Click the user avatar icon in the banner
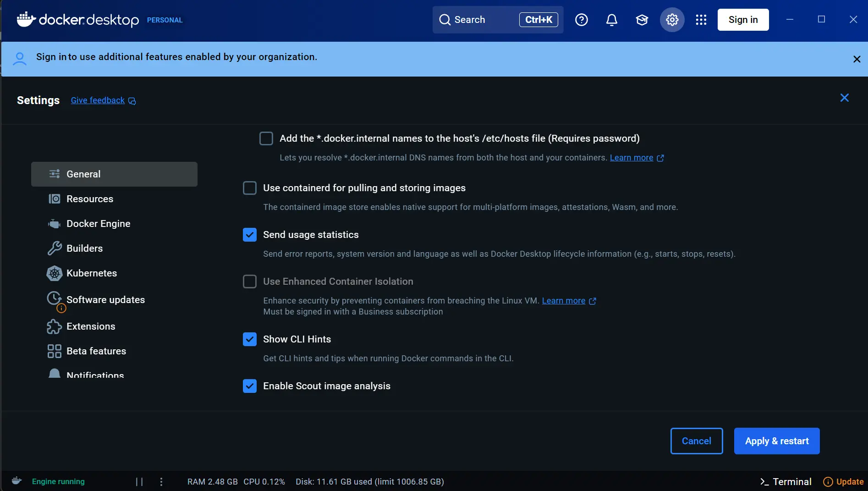The image size is (868, 491). point(20,59)
